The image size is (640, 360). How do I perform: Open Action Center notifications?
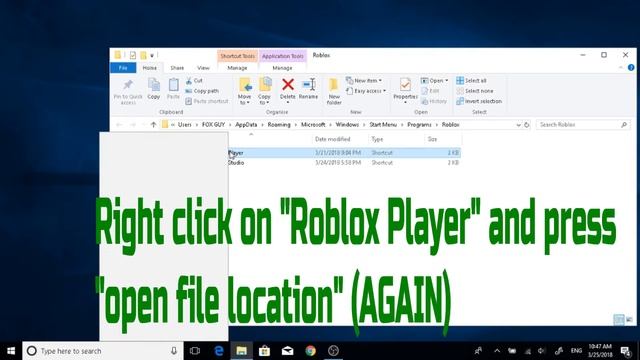click(626, 351)
